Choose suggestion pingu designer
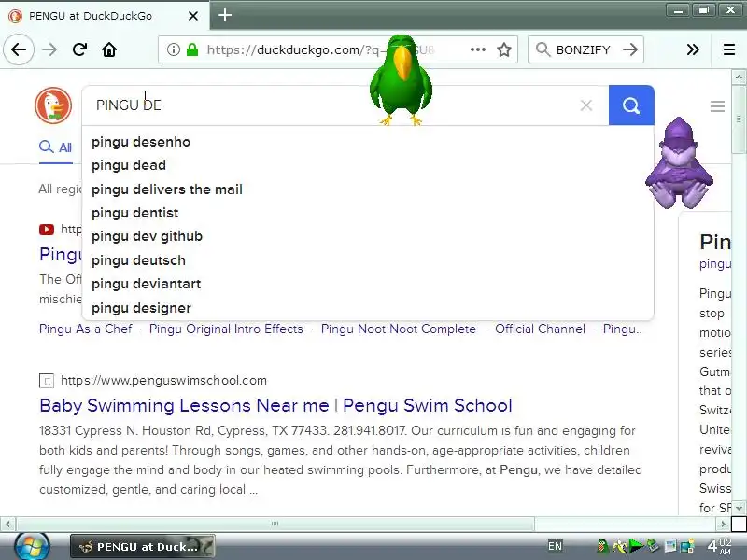Viewport: 747px width, 560px height. (142, 308)
